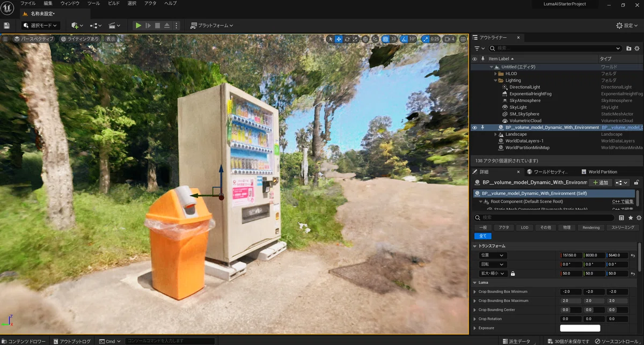Open the ビルド menu
The width and height of the screenshot is (644, 345).
[114, 3]
